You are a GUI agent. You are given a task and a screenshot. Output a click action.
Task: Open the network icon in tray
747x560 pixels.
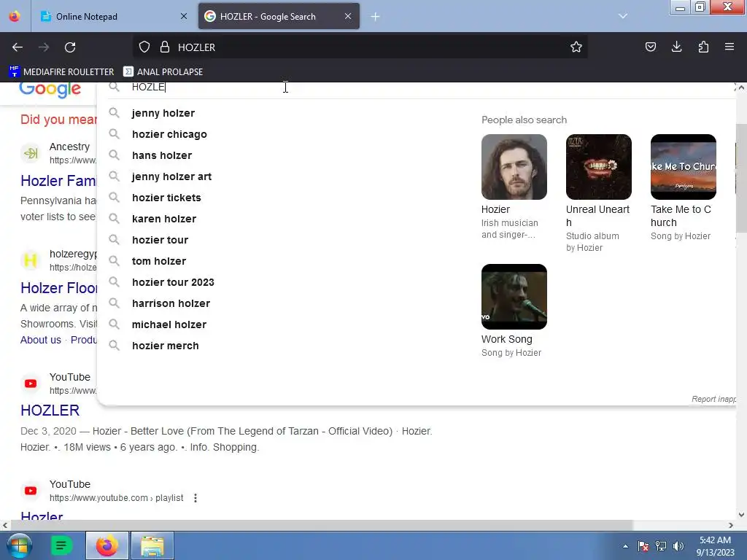click(661, 546)
